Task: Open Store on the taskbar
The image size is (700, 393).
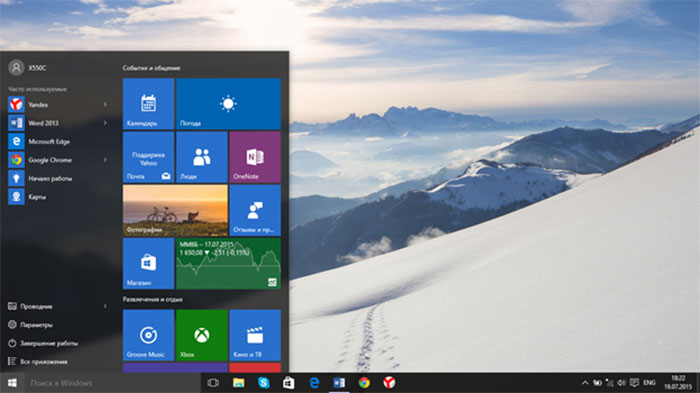Action: pyautogui.click(x=288, y=383)
